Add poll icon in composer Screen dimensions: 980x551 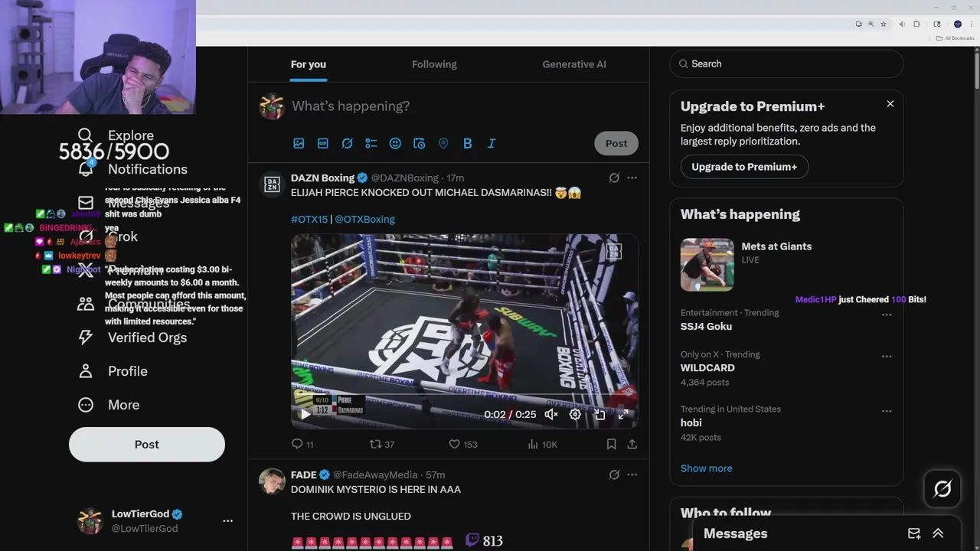pyautogui.click(x=371, y=143)
